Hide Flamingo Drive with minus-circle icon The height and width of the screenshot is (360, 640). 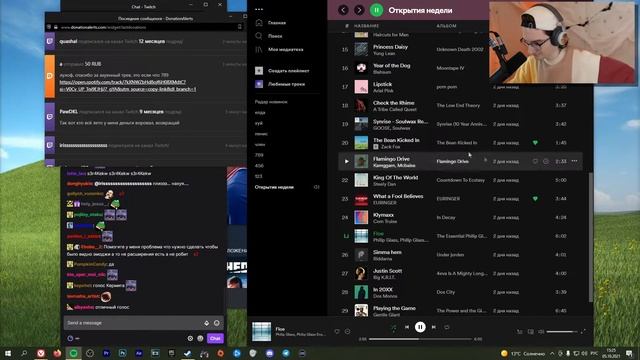click(546, 161)
